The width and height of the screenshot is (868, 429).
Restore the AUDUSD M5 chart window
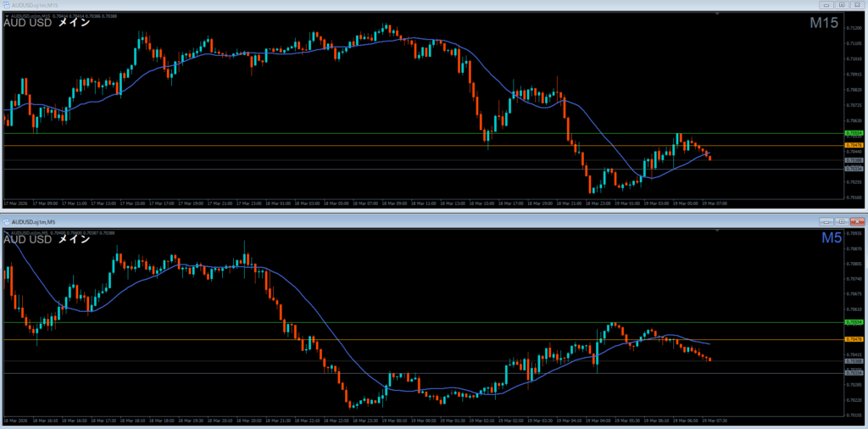click(x=842, y=221)
